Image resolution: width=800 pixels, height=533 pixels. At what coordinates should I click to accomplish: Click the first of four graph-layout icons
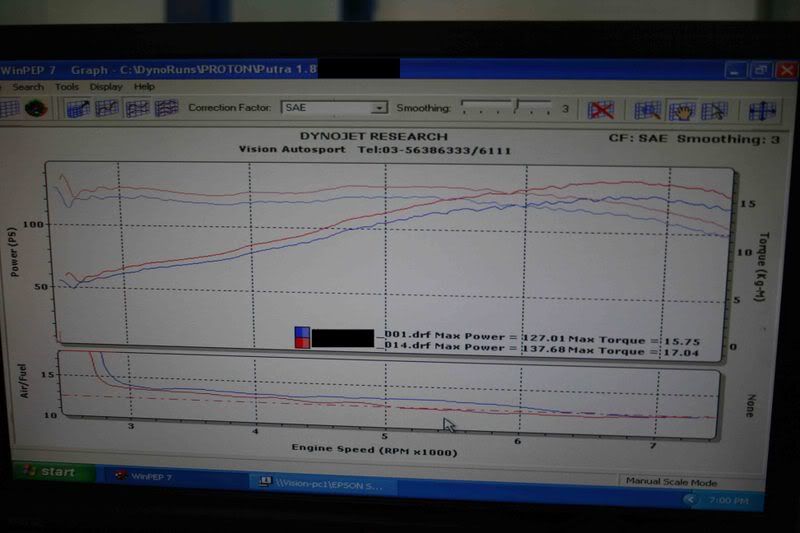[78, 108]
